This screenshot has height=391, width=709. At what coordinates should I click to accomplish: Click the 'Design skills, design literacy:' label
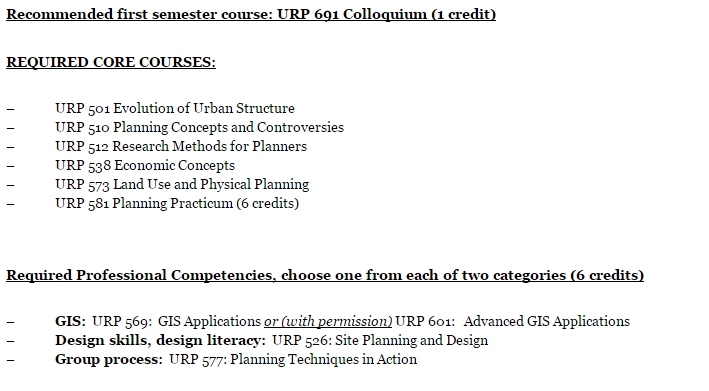coord(160,340)
